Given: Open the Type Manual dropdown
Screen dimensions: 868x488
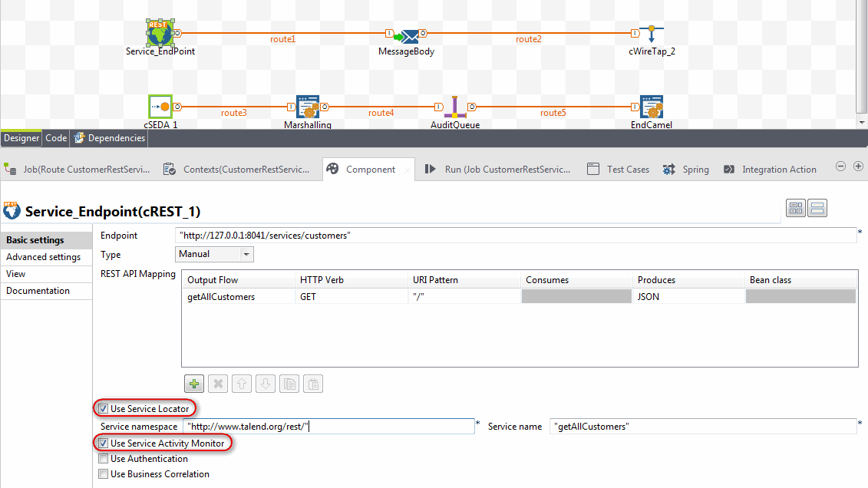Looking at the screenshot, I should pyautogui.click(x=214, y=254).
